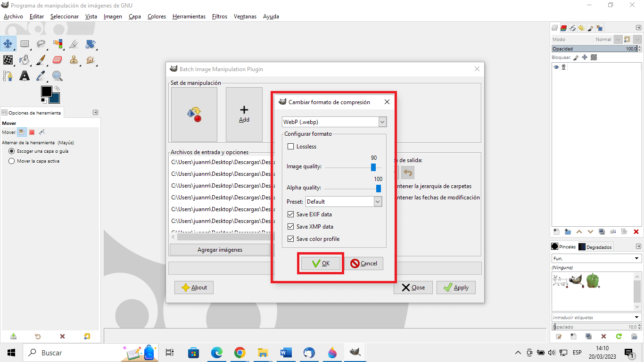This screenshot has height=362, width=644.
Task: Select the Eraser tool
Action: 58,60
